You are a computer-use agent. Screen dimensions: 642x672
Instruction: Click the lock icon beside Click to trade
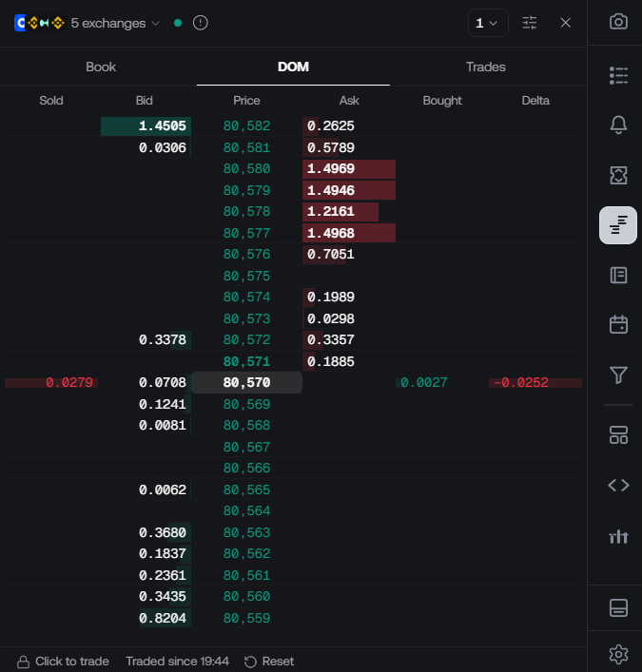[23, 662]
